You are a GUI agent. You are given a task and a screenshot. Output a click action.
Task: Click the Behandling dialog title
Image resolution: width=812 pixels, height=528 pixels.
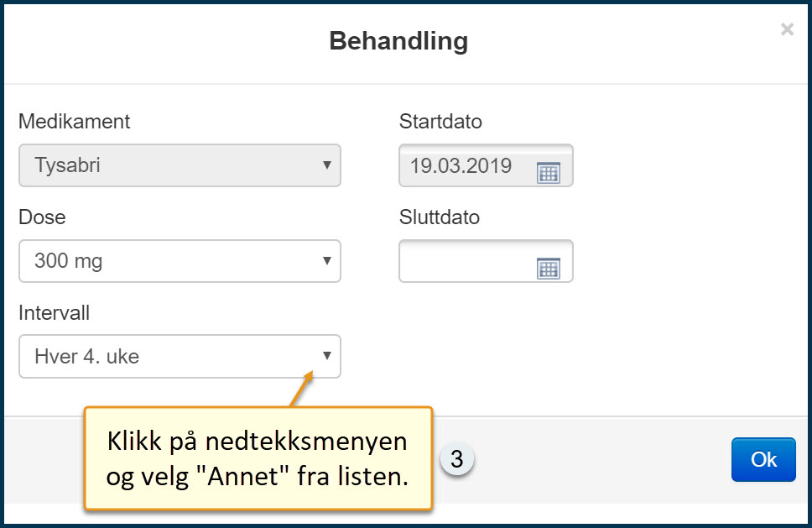[x=398, y=41]
